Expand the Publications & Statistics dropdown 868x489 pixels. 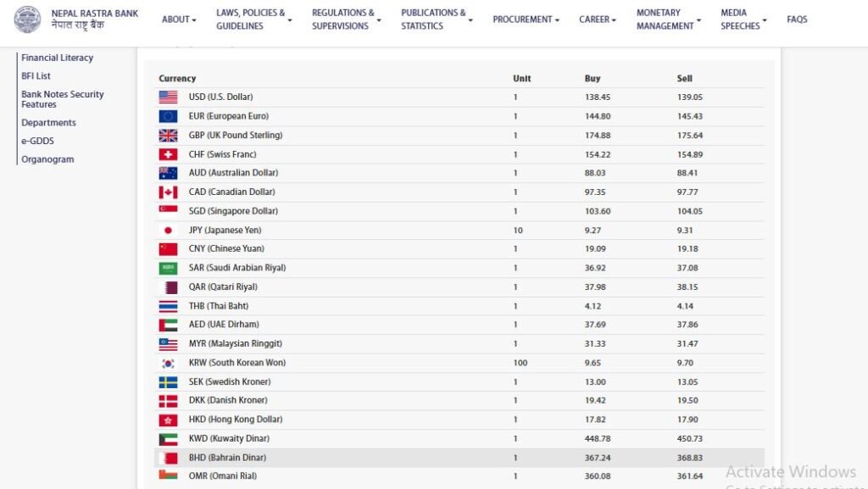[437, 19]
